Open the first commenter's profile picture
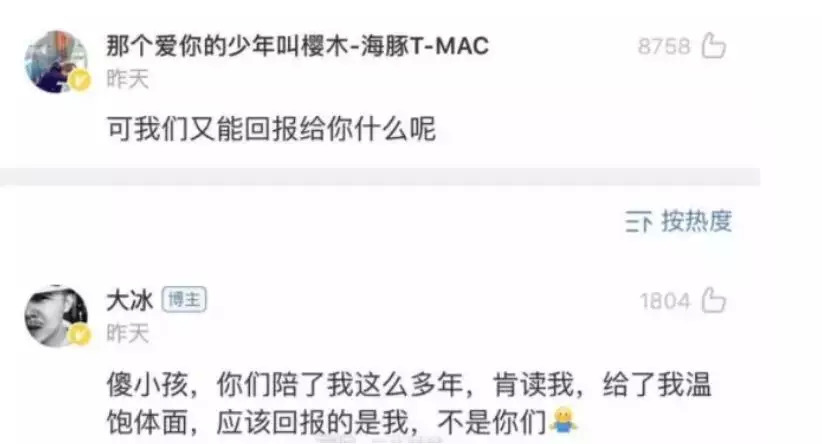 (56, 61)
